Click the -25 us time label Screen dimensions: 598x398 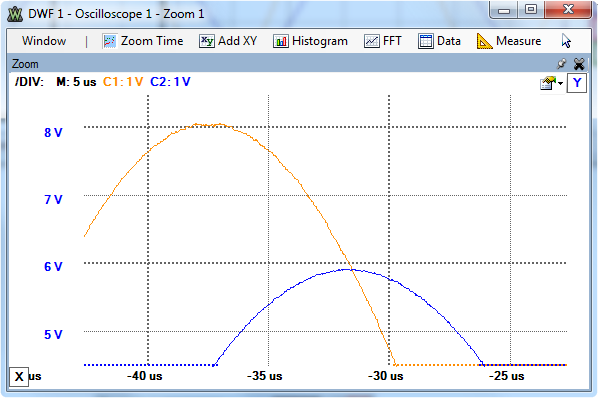click(x=506, y=376)
